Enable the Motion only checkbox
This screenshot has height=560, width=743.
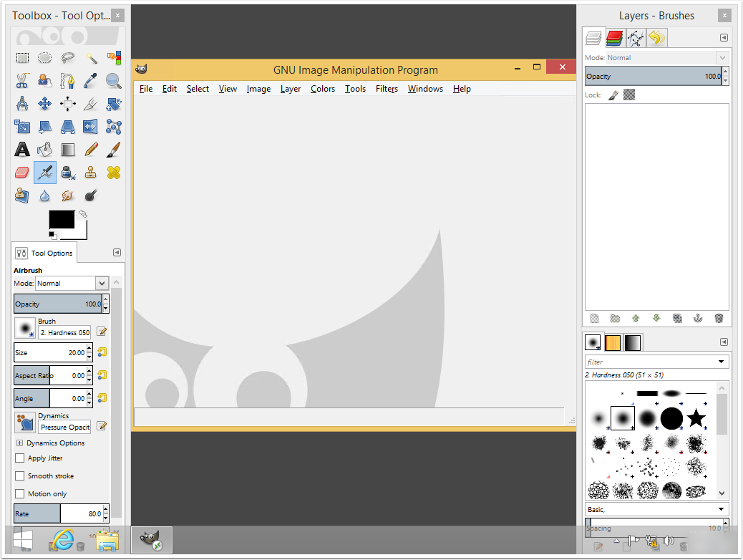20,493
